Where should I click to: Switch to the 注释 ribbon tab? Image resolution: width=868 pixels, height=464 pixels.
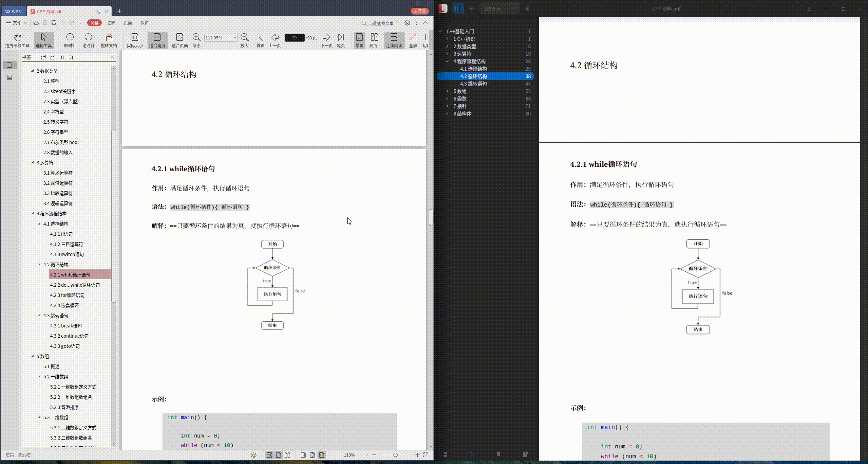[x=111, y=23]
